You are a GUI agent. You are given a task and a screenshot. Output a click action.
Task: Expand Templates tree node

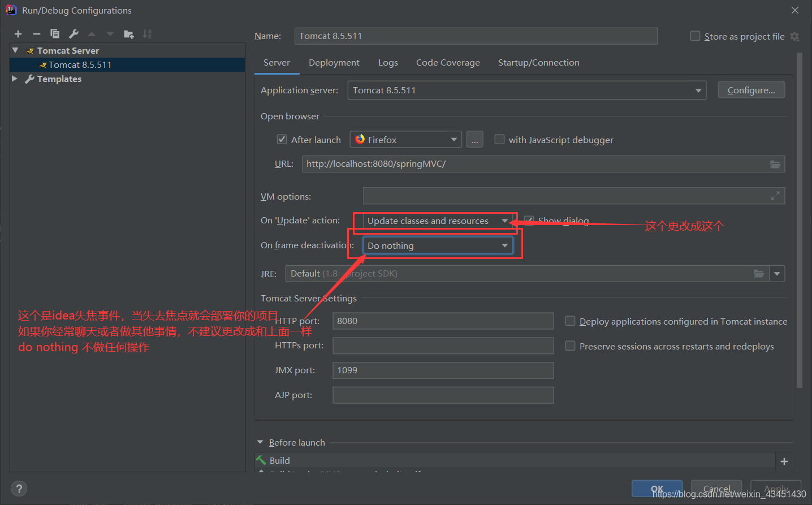(15, 79)
